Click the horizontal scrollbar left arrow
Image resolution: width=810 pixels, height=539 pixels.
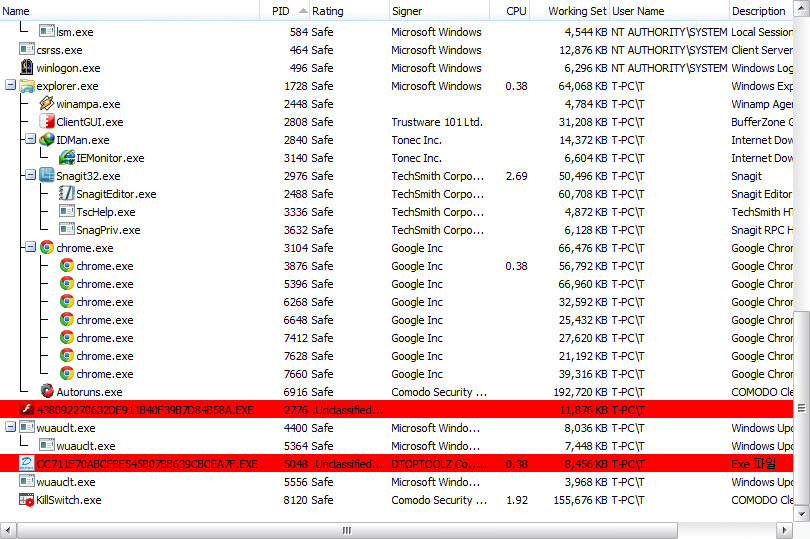[8, 530]
